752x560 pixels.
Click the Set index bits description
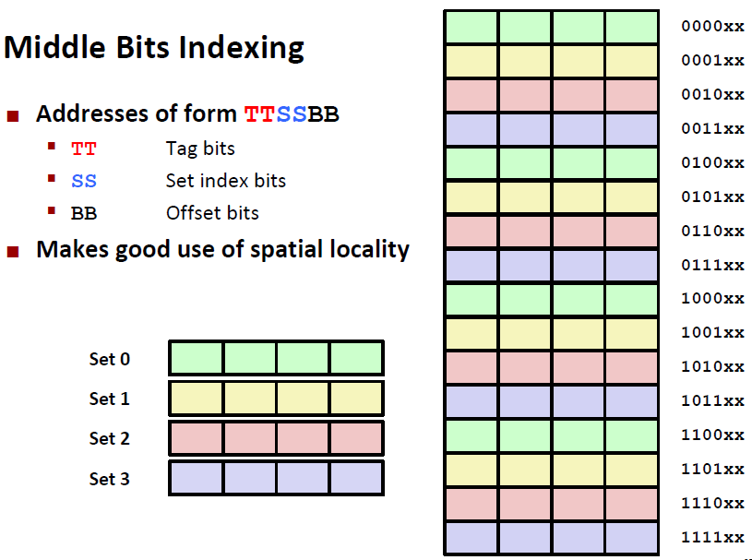pos(226,181)
